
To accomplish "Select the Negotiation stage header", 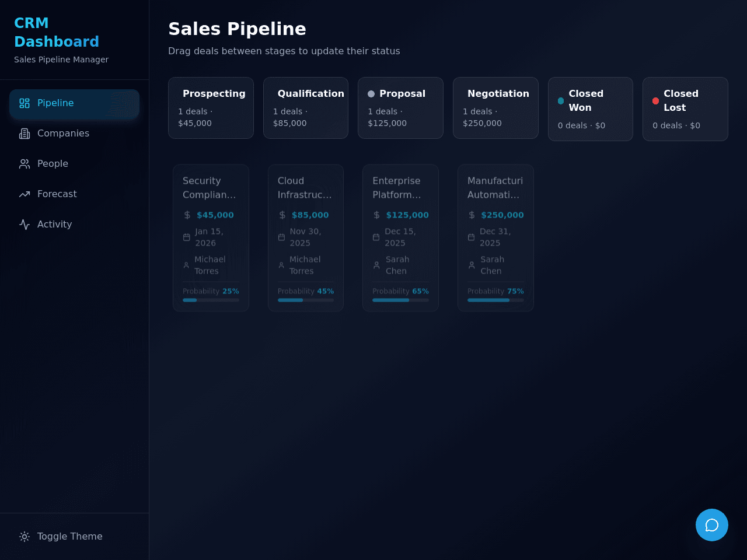I will [495, 108].
